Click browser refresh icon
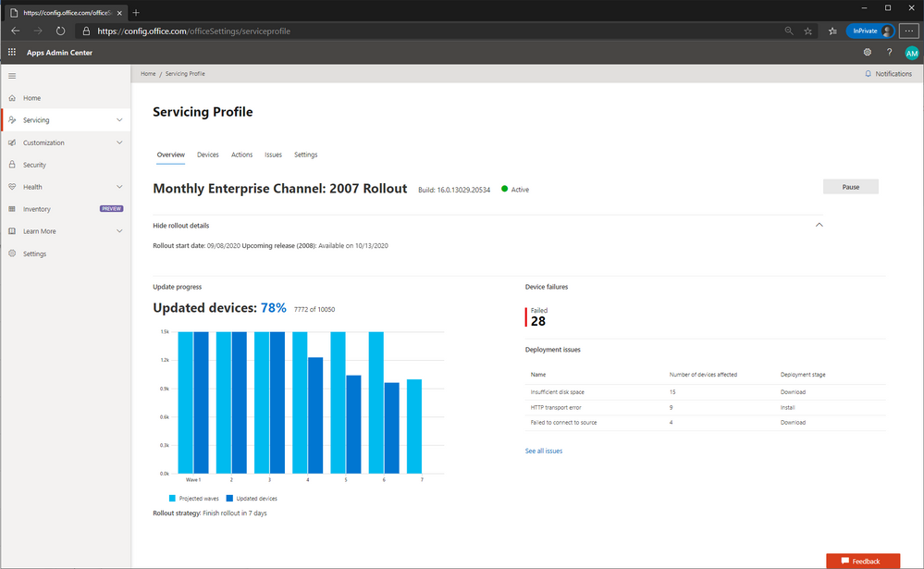 [x=60, y=31]
